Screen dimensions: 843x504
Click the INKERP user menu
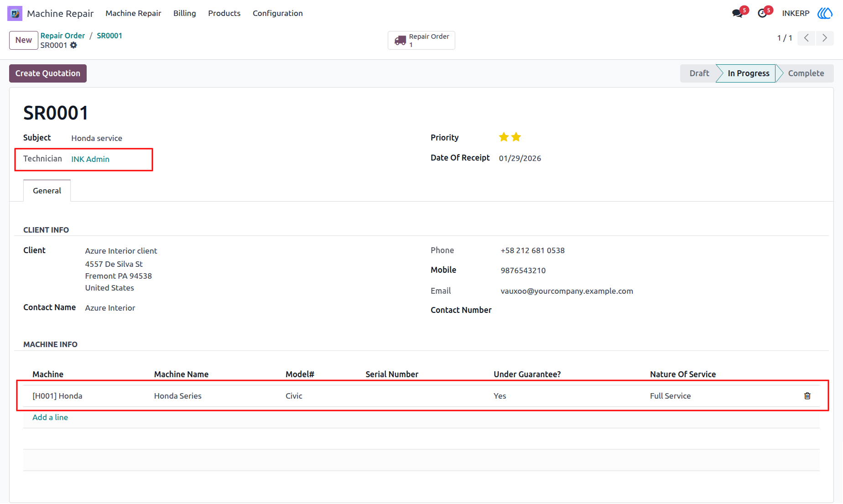[x=796, y=13]
